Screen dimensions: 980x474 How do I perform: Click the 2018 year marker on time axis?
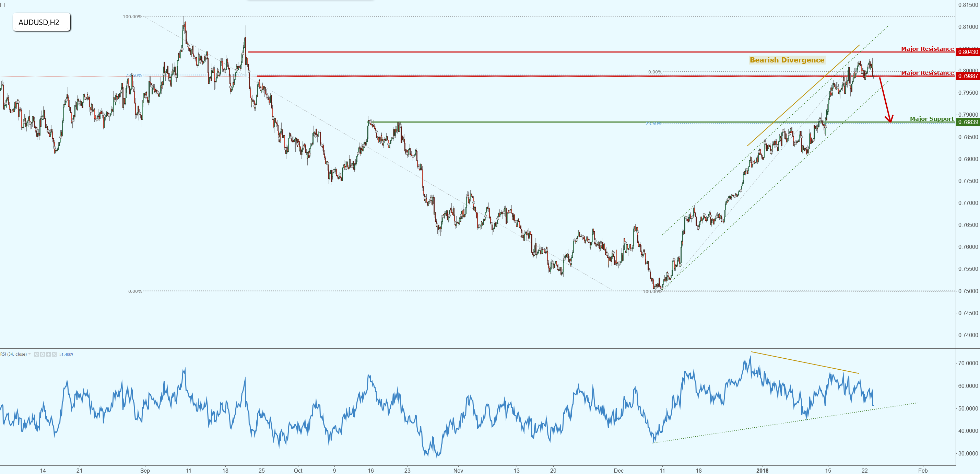pyautogui.click(x=763, y=471)
